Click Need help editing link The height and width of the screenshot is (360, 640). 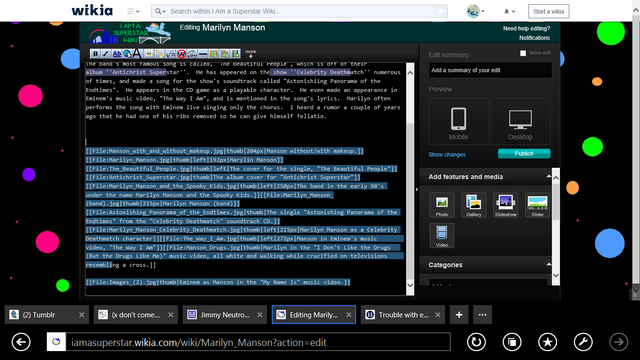tap(526, 29)
